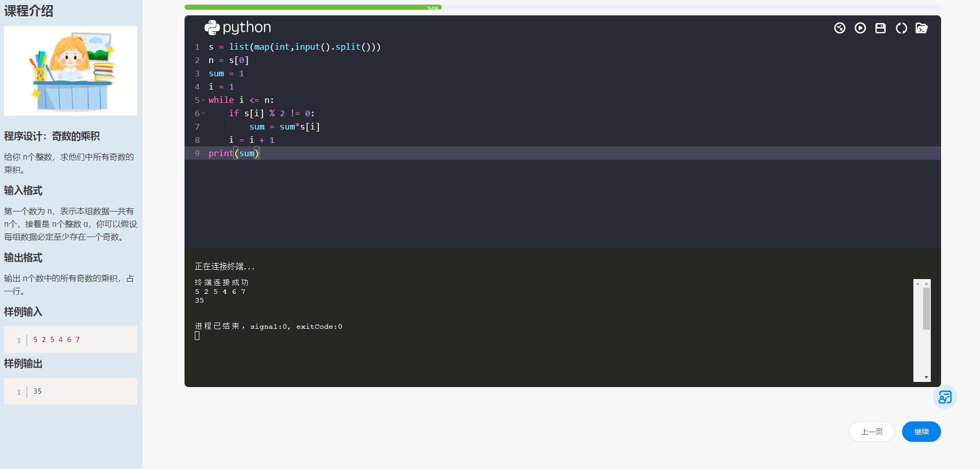Click the 上一页 previous page button
Viewport: 980px width, 469px height.
[x=871, y=432]
